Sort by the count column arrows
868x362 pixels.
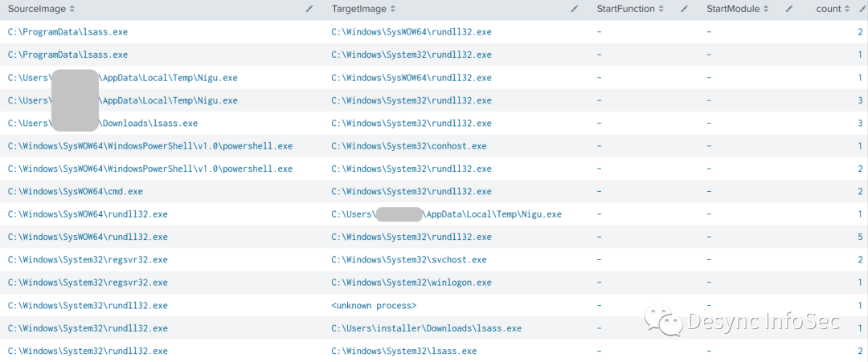pos(846,9)
